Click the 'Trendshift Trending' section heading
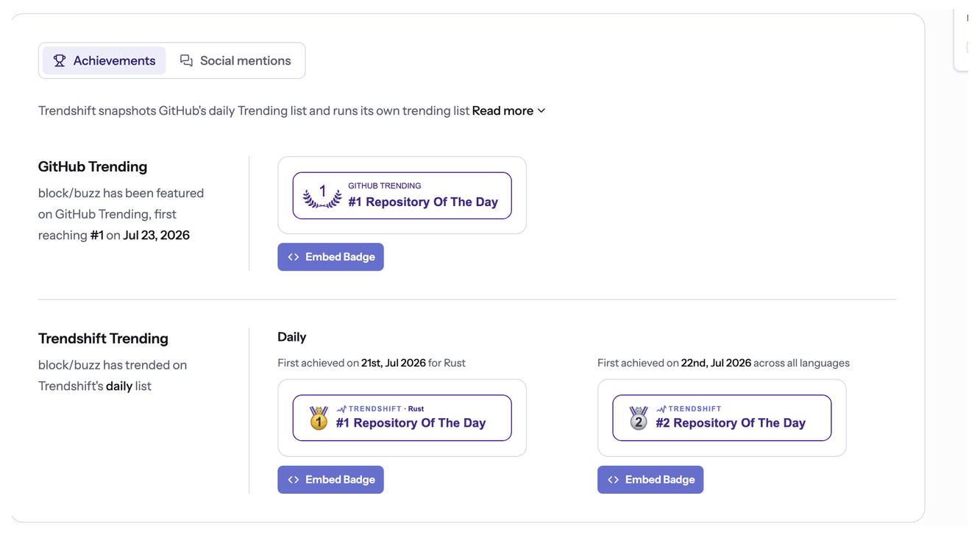 103,339
